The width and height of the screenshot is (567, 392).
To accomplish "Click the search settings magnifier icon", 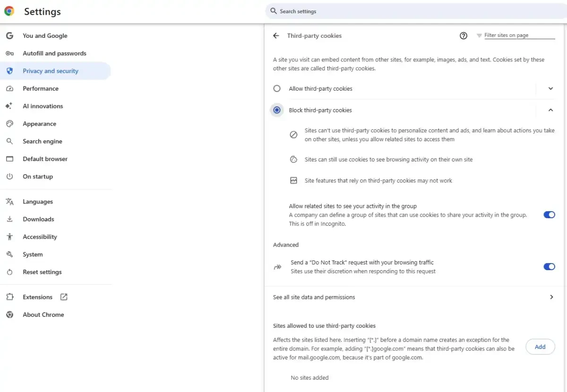I will pos(274,11).
